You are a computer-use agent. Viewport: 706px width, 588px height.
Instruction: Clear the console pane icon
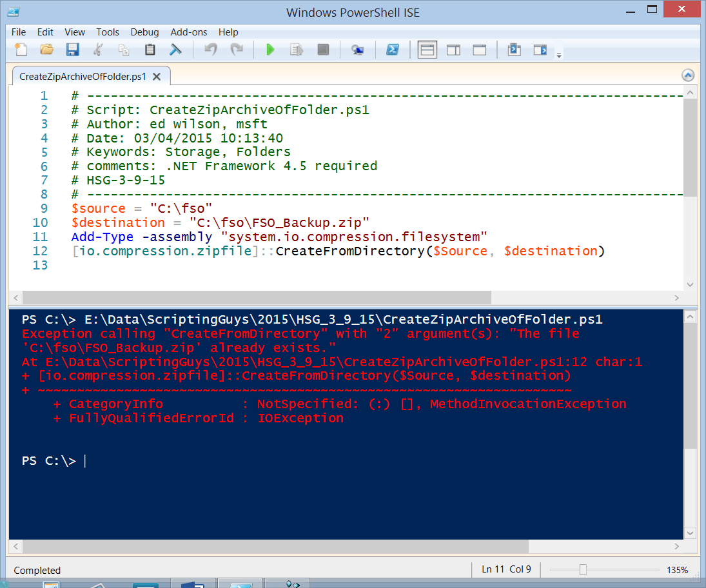point(175,50)
